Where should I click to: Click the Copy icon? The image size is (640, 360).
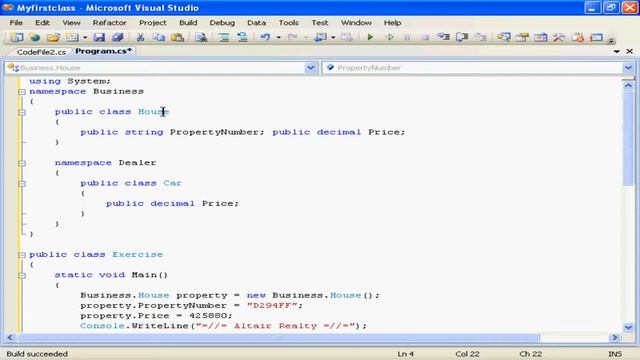click(159, 38)
